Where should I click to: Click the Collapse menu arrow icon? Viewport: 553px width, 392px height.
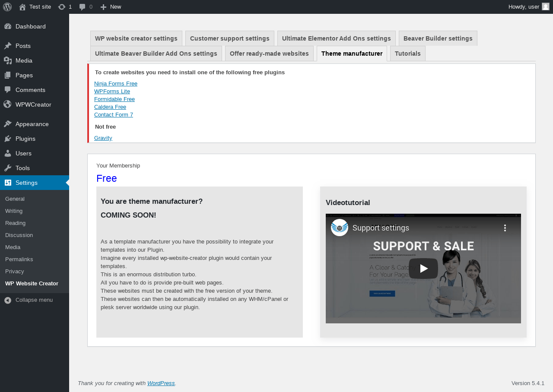click(x=8, y=300)
